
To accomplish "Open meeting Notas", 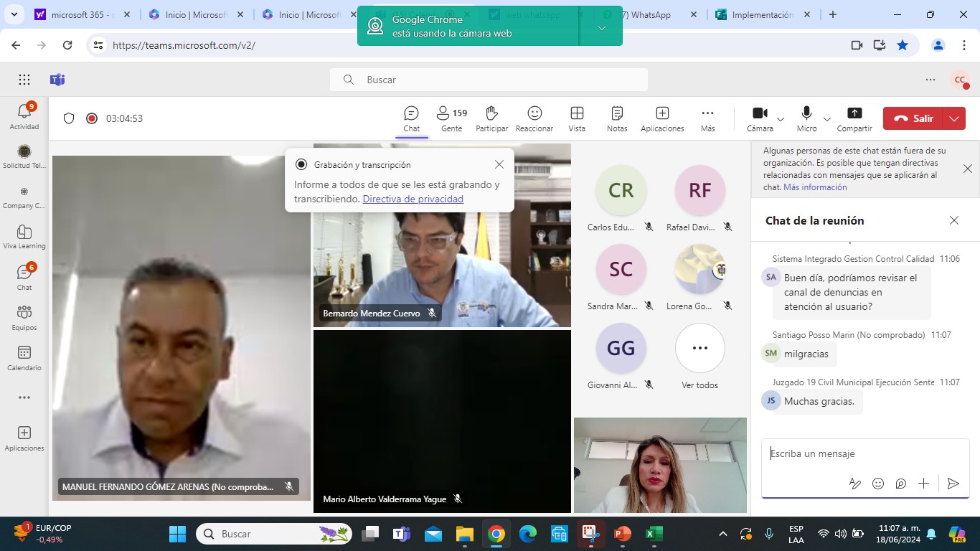I will 617,119.
